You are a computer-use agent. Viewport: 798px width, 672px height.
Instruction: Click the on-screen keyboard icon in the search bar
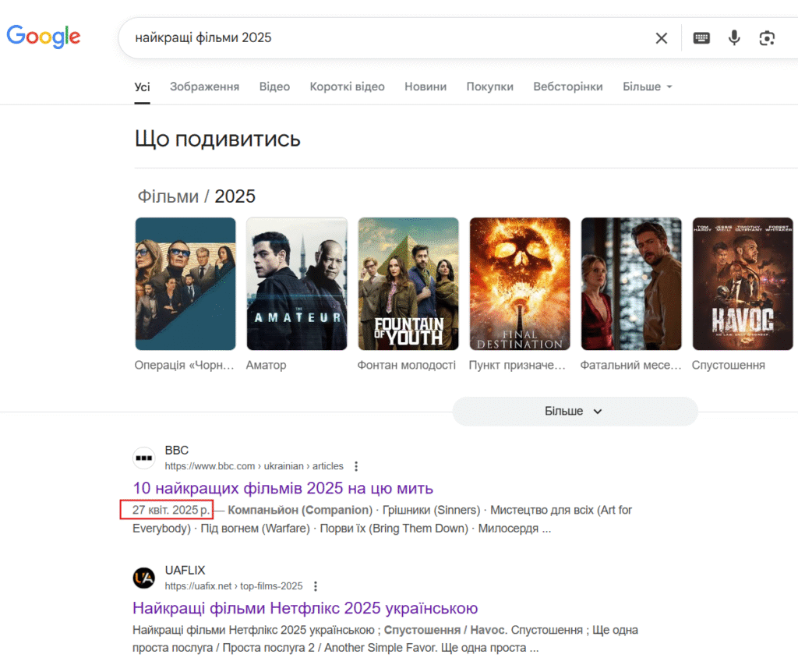(x=701, y=37)
